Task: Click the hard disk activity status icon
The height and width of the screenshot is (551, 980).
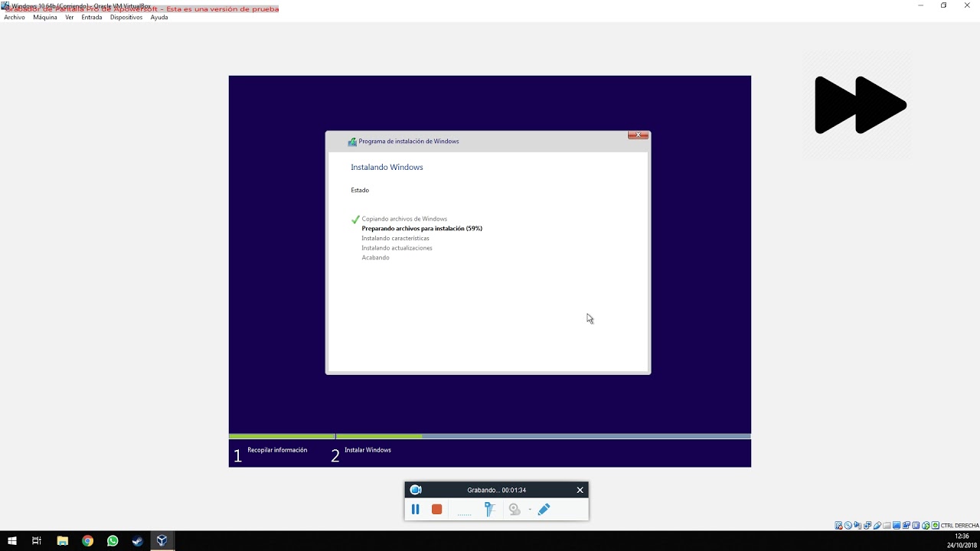Action: point(838,525)
